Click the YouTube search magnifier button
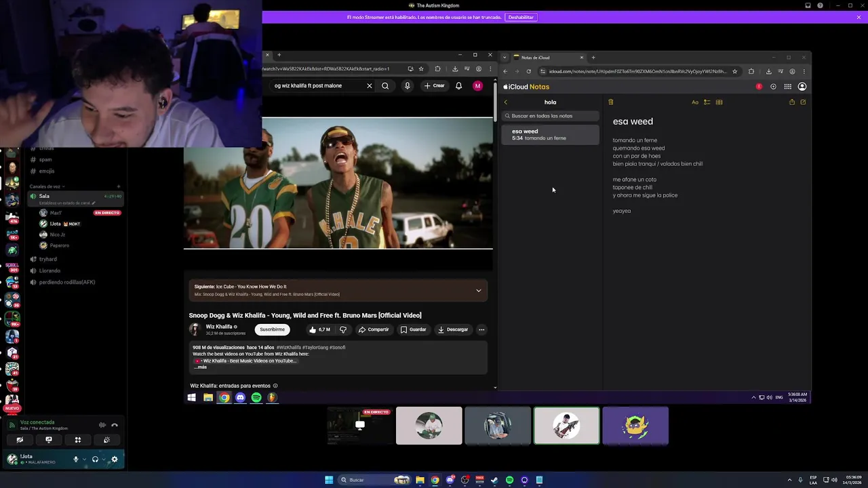The width and height of the screenshot is (868, 488). [x=385, y=86]
